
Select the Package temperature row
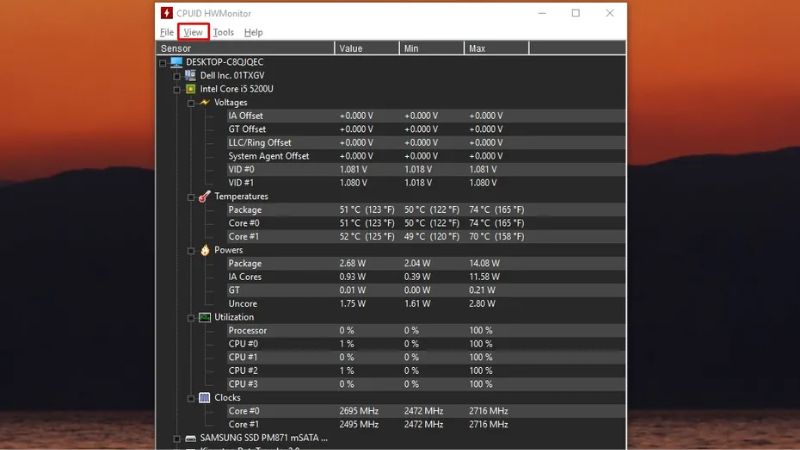tap(426, 210)
